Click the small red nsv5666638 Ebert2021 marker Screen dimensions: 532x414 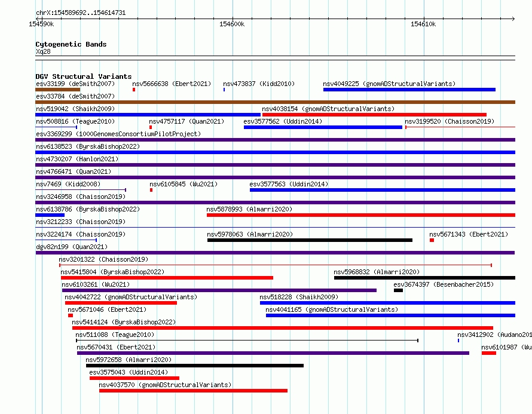click(134, 90)
